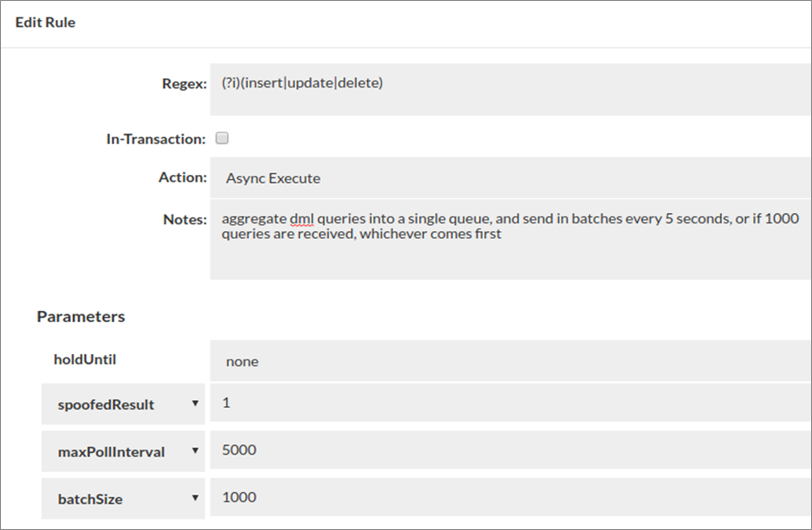The height and width of the screenshot is (530, 812).
Task: Select the Edit Rule heading
Action: pyautogui.click(x=45, y=22)
